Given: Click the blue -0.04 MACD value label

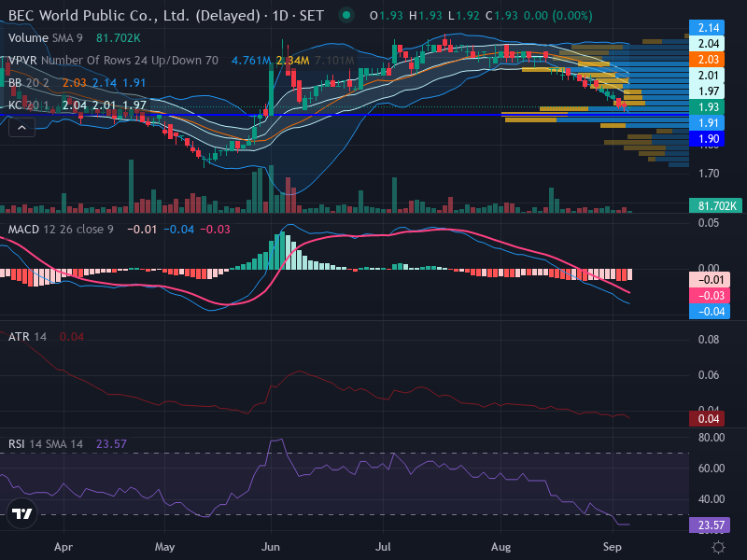Looking at the screenshot, I should pyautogui.click(x=710, y=312).
